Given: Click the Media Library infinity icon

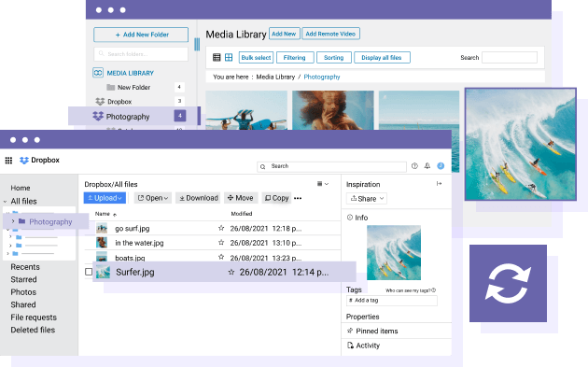Looking at the screenshot, I should [98, 73].
